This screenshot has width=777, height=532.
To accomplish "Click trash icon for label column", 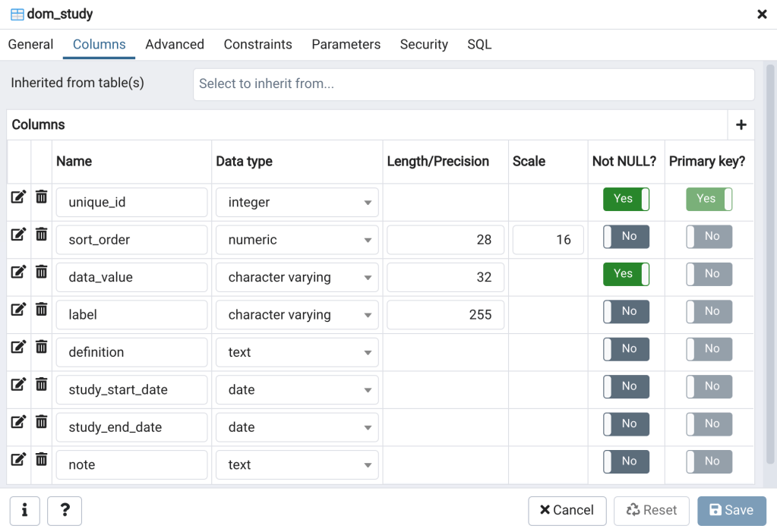I will 42,310.
